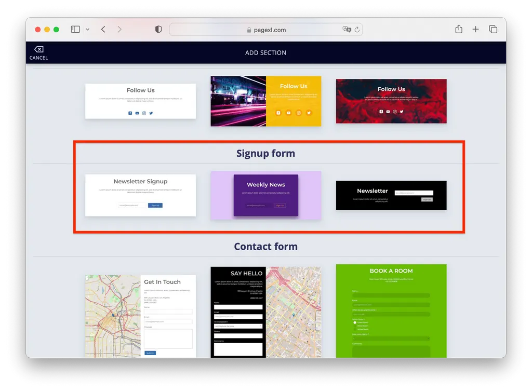Show the tab overview icon

[x=493, y=30]
